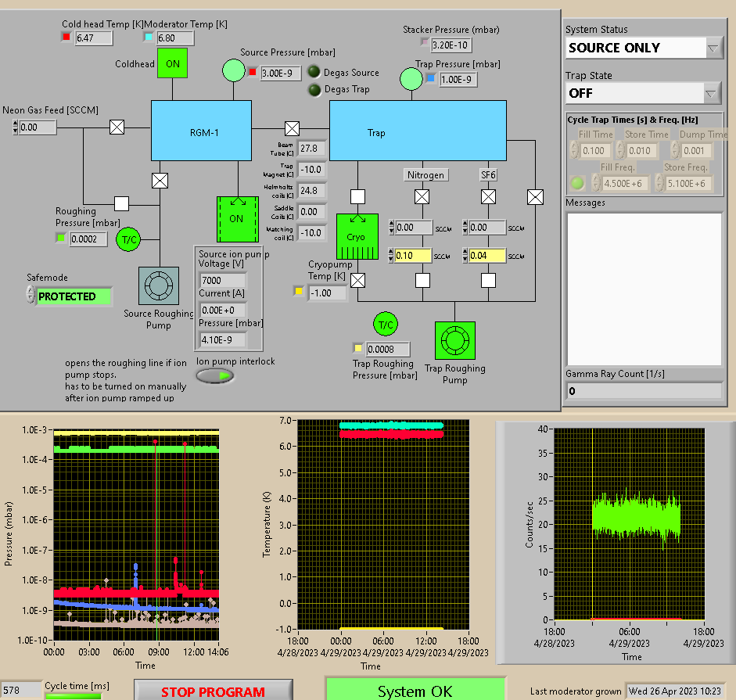736x700 pixels.
Task: Toggle the Coldhead ON switch
Action: tap(173, 63)
